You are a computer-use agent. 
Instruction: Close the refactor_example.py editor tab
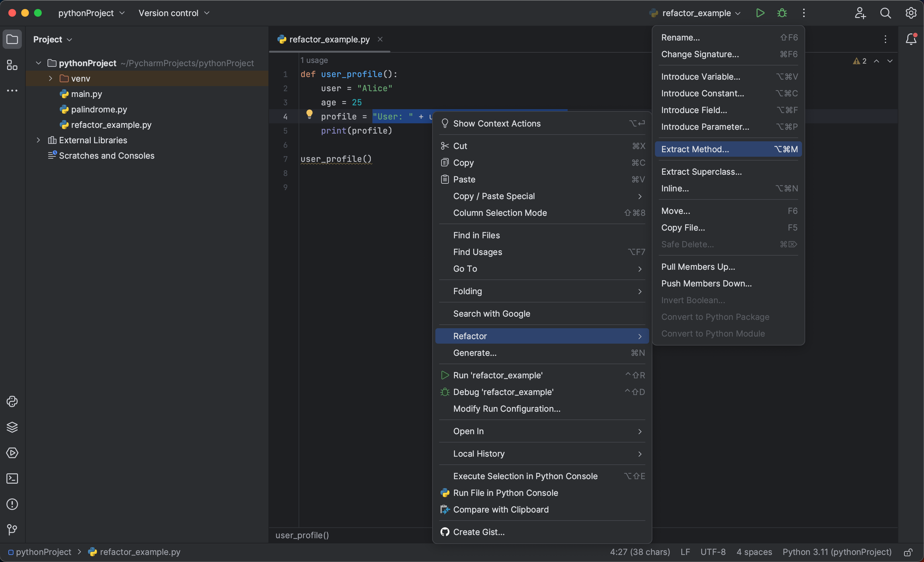coord(380,39)
